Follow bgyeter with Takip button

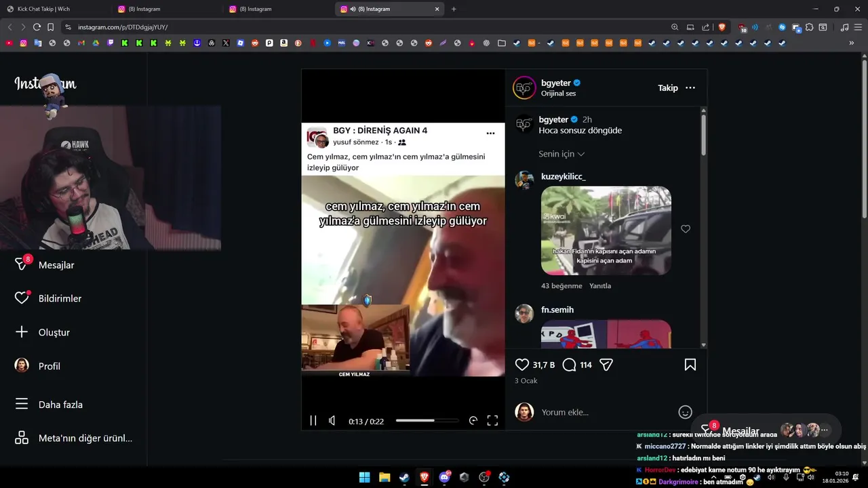tap(668, 88)
